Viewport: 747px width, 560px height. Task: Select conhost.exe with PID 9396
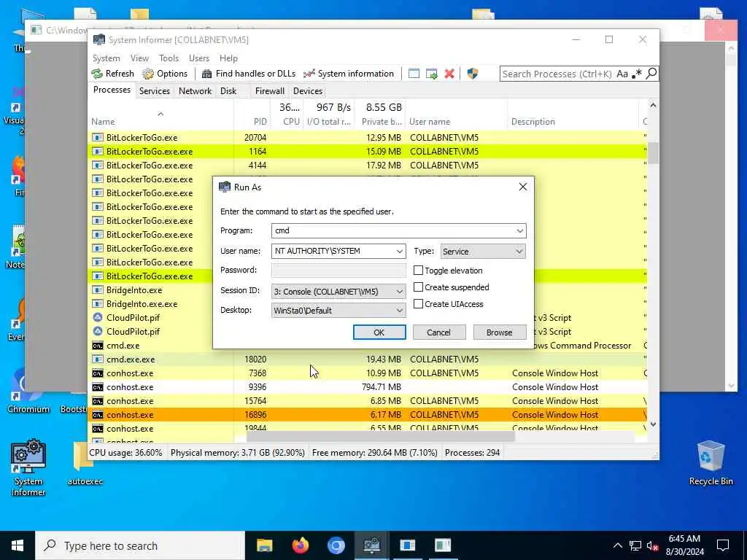point(368,387)
